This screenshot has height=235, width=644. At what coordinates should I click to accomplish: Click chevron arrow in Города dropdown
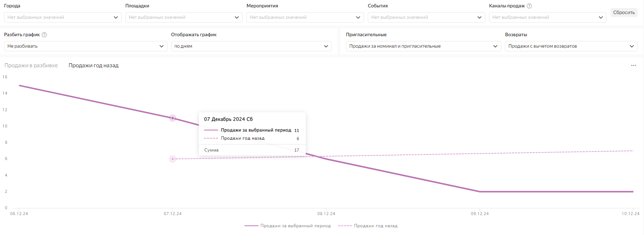pyautogui.click(x=116, y=17)
